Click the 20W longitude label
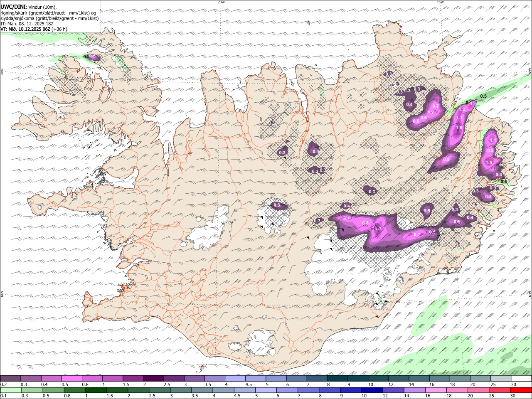The image size is (532, 399). pos(221,2)
